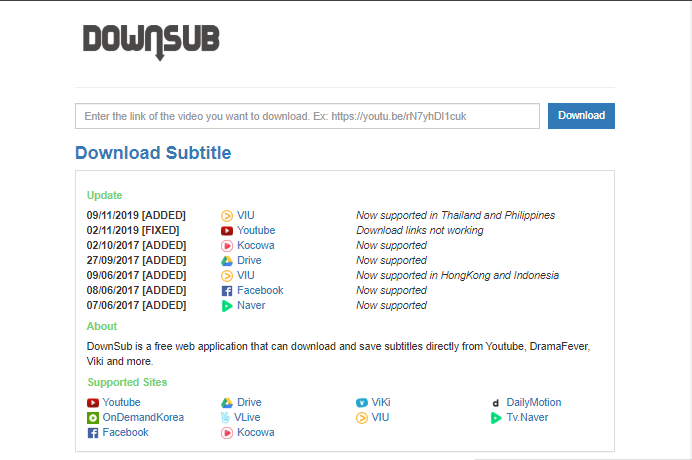Screen dimensions: 692x460
Task: Open OnDemandKorea supported site link
Action: [x=143, y=417]
